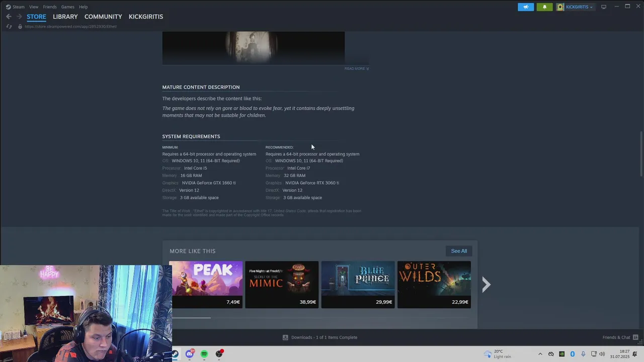Open the Games menu
Image resolution: width=644 pixels, height=362 pixels.
(68, 7)
